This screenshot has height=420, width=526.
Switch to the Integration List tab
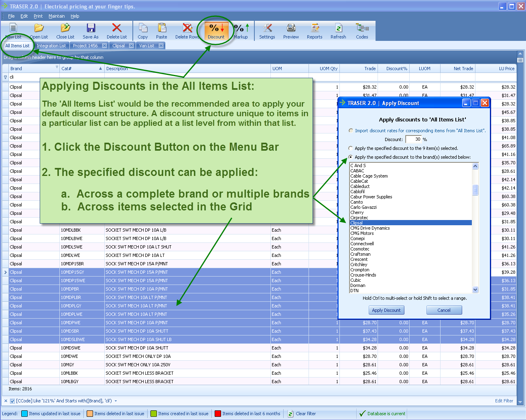coord(51,46)
